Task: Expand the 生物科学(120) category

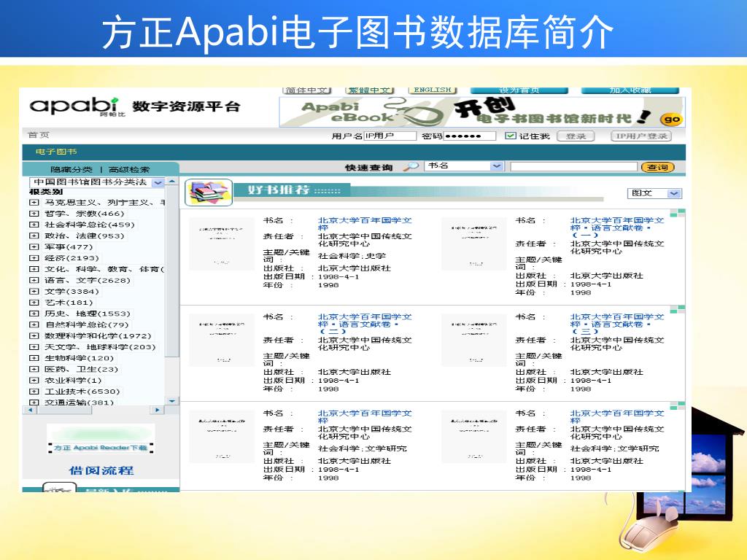Action: coord(34,357)
